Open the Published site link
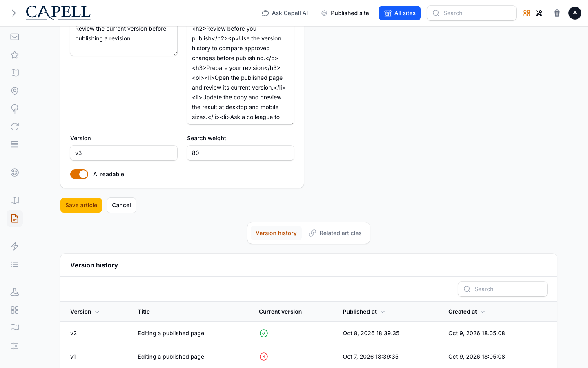 click(x=345, y=13)
